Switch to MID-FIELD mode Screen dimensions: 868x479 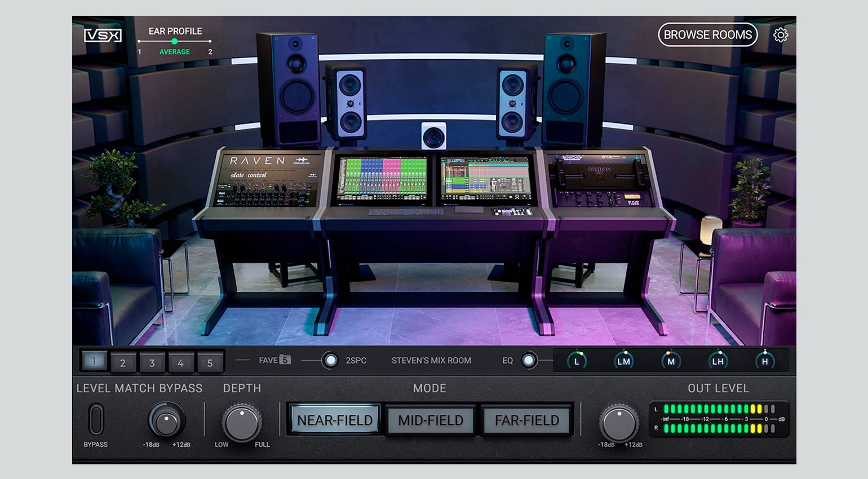[x=431, y=420]
